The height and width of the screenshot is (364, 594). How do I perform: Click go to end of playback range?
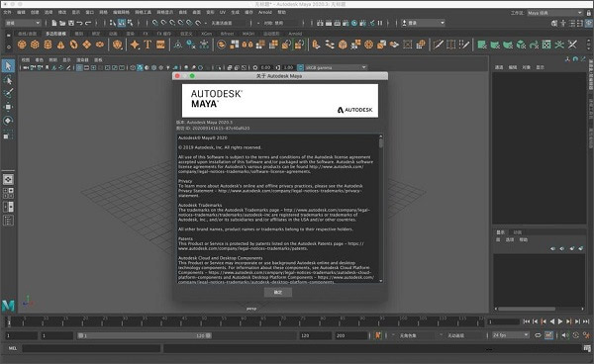coord(586,321)
